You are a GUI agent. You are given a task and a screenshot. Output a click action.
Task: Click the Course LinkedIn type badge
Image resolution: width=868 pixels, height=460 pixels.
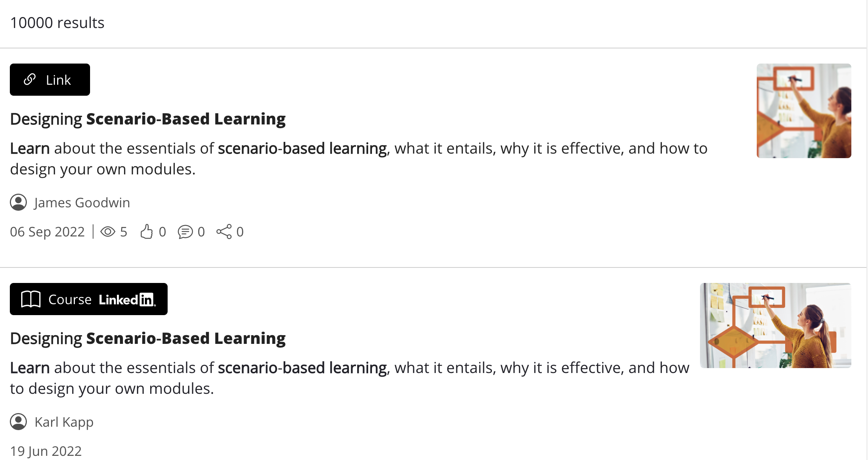[x=89, y=299]
